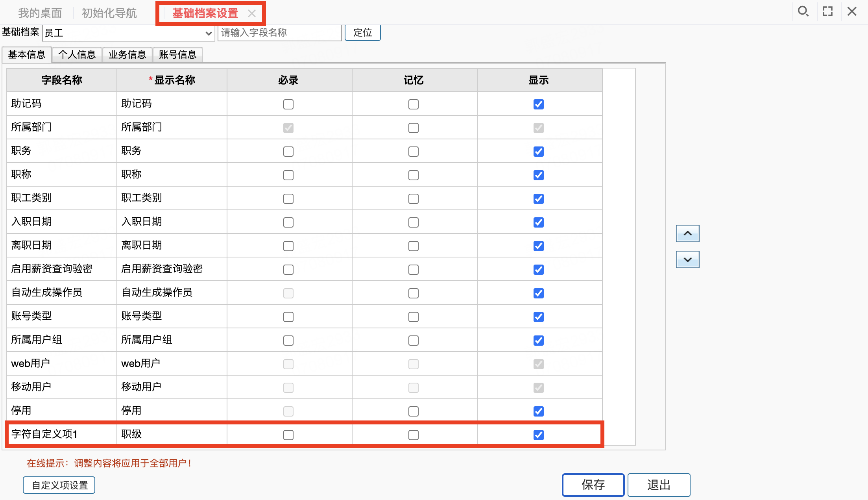The image size is (868, 500).
Task: Enable 记忆 for 助记码
Action: (x=414, y=104)
